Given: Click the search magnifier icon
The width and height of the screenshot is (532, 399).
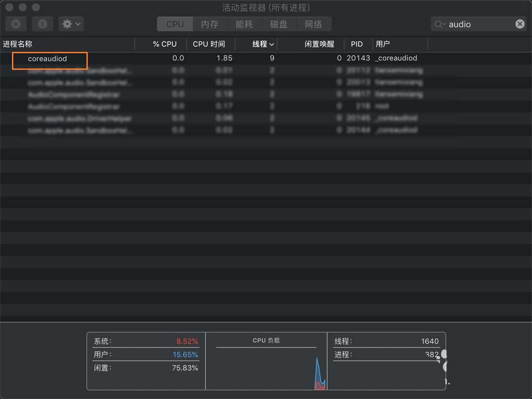Looking at the screenshot, I should (437, 24).
